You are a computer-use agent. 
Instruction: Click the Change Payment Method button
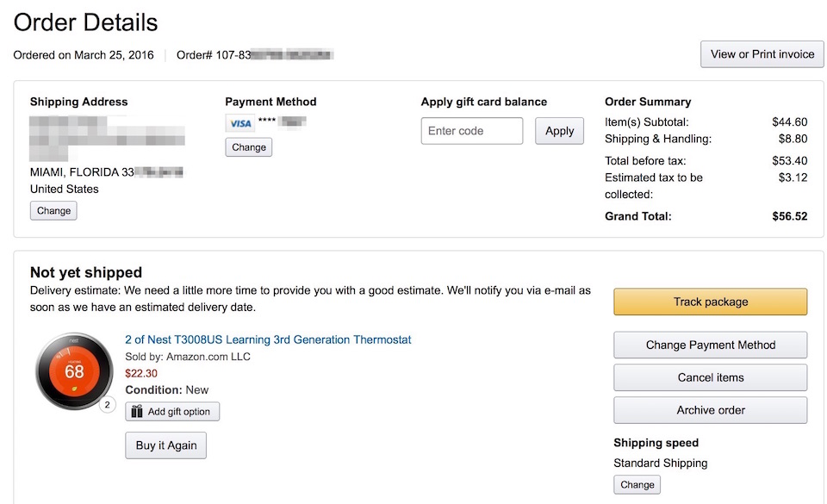710,345
